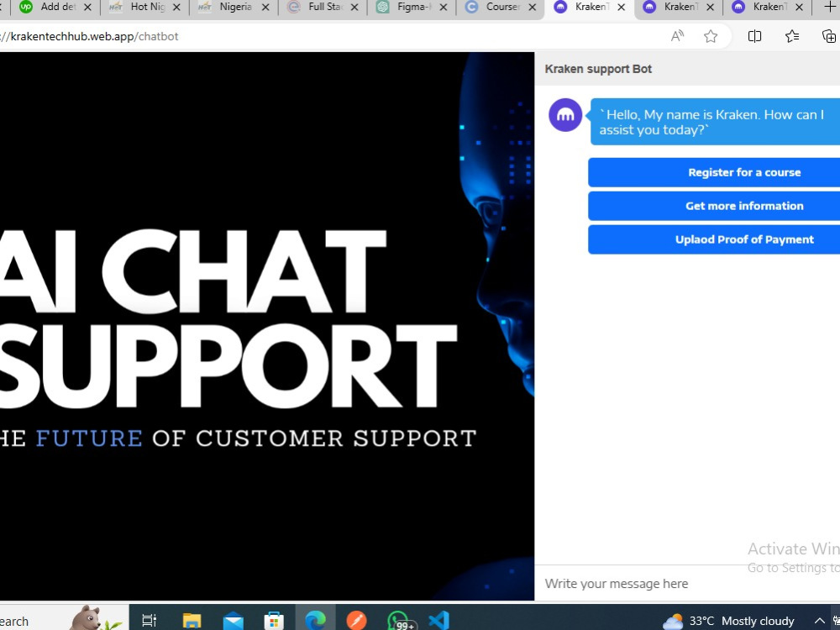Open Visual Studio Code from taskbar
Screen dimensions: 840x630
(438, 621)
